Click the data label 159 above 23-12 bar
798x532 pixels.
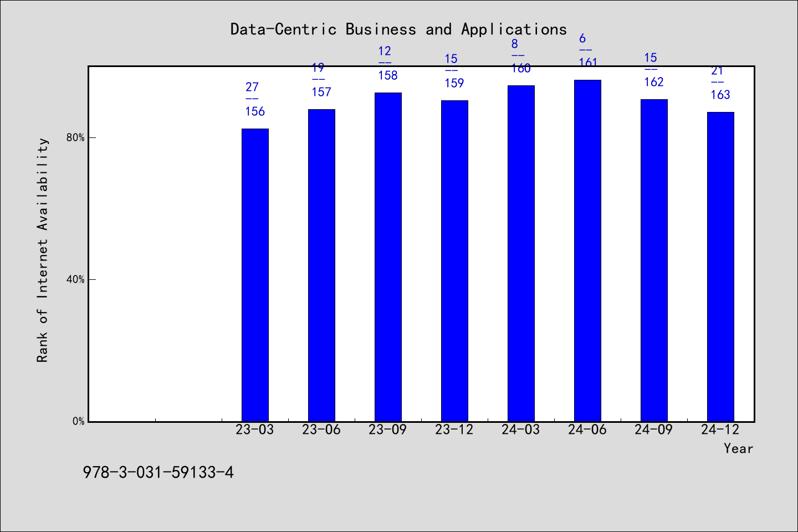pyautogui.click(x=454, y=83)
